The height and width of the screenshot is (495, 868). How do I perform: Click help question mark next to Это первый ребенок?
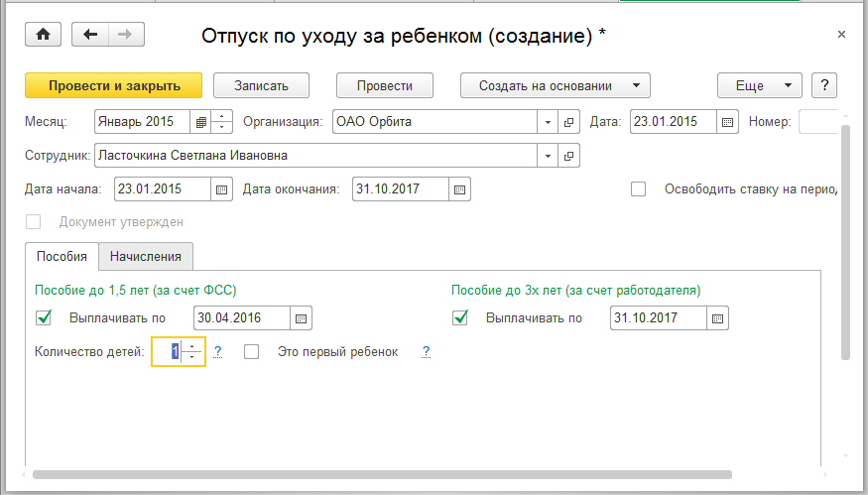pyautogui.click(x=426, y=351)
